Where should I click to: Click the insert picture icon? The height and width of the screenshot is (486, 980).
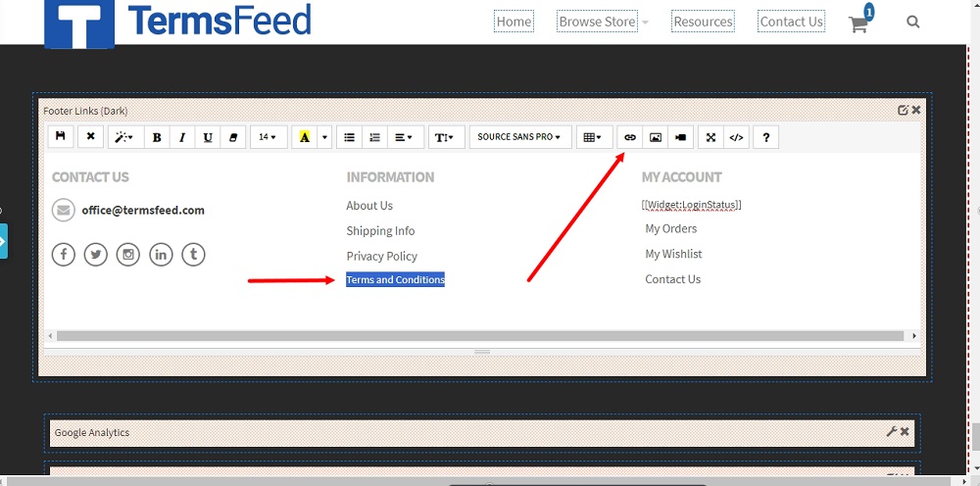click(655, 137)
